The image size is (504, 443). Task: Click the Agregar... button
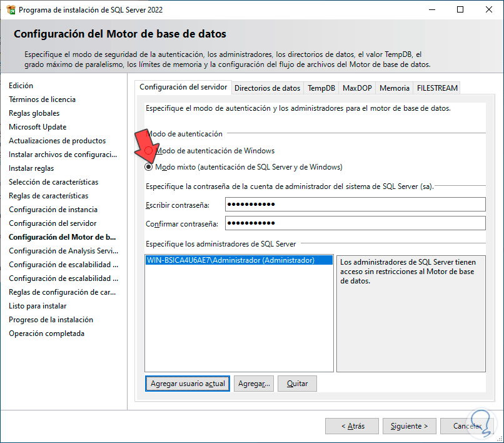click(254, 384)
